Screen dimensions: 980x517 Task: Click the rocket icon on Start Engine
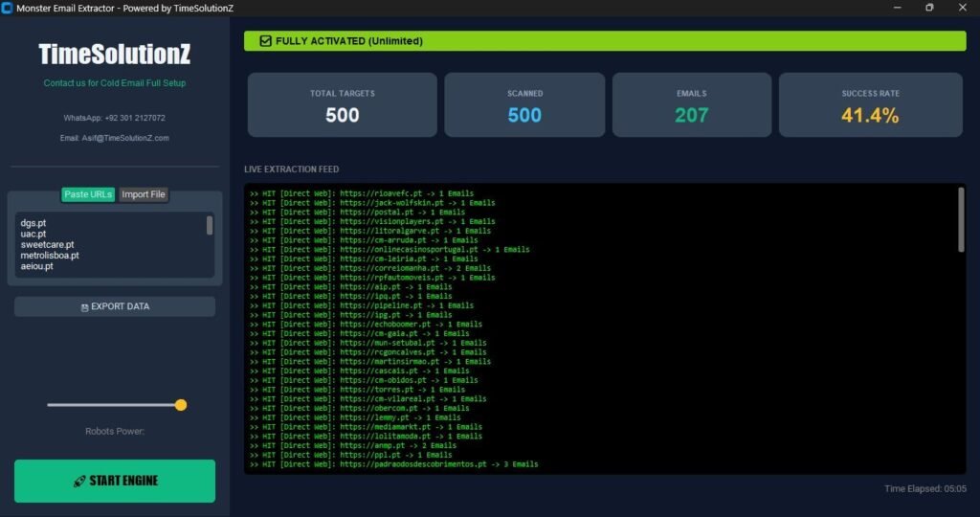point(79,481)
